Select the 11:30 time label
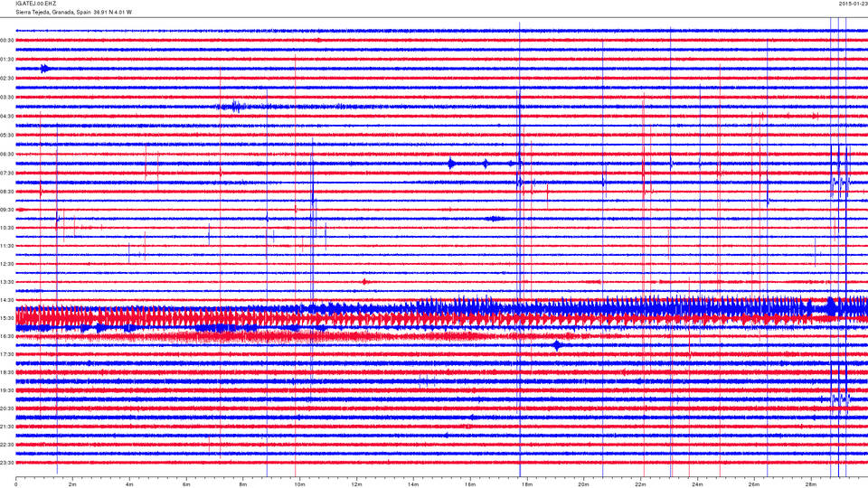 [x=7, y=246]
